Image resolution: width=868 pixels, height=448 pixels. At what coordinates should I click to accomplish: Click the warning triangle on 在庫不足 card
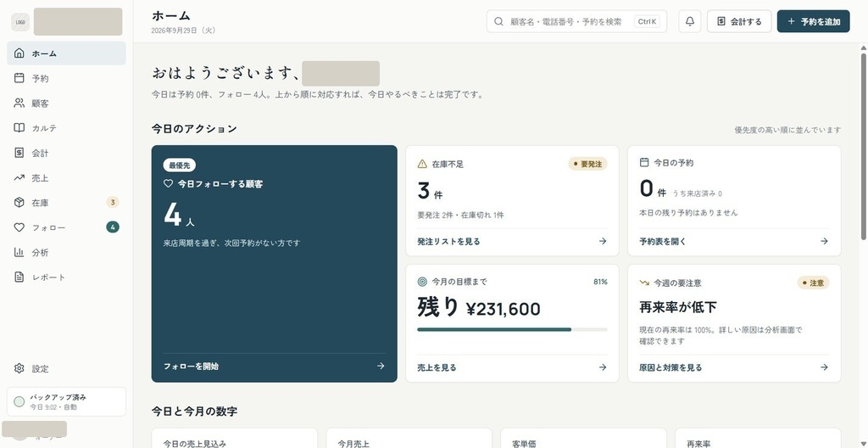(x=422, y=164)
